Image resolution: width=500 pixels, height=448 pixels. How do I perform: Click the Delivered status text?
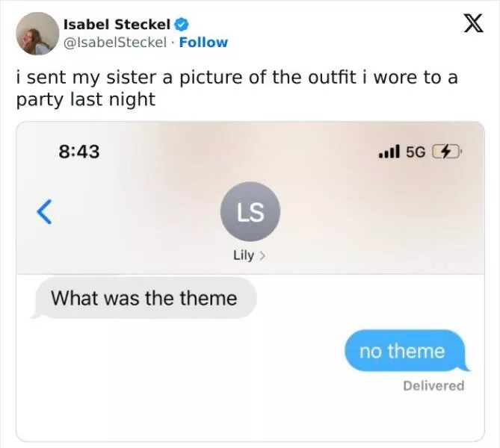click(433, 386)
